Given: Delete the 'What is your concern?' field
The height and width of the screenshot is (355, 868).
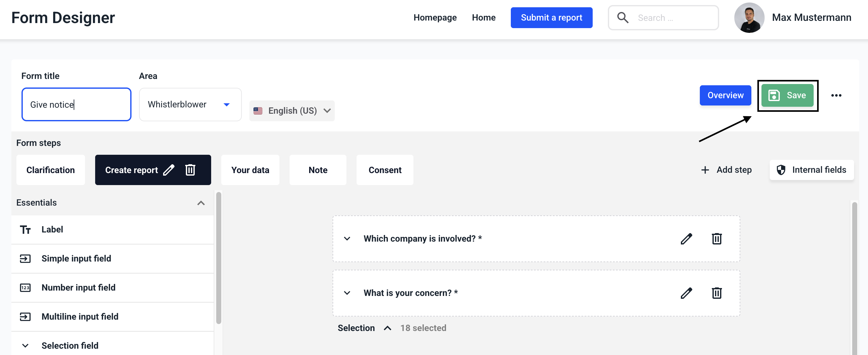Looking at the screenshot, I should click(716, 293).
